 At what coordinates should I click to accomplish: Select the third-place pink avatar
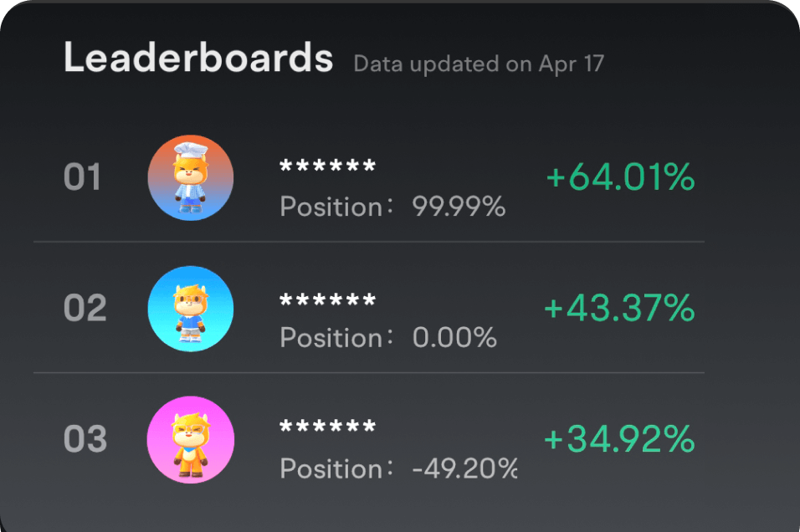(x=190, y=439)
